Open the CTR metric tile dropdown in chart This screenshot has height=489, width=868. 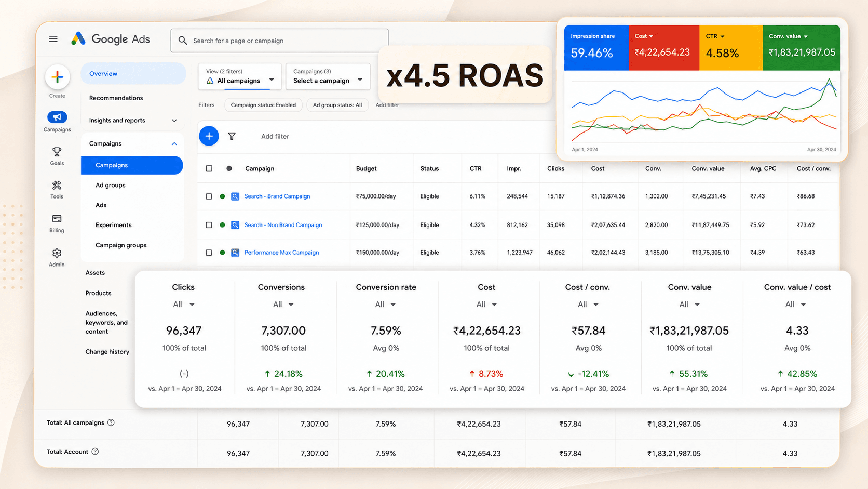[722, 36]
